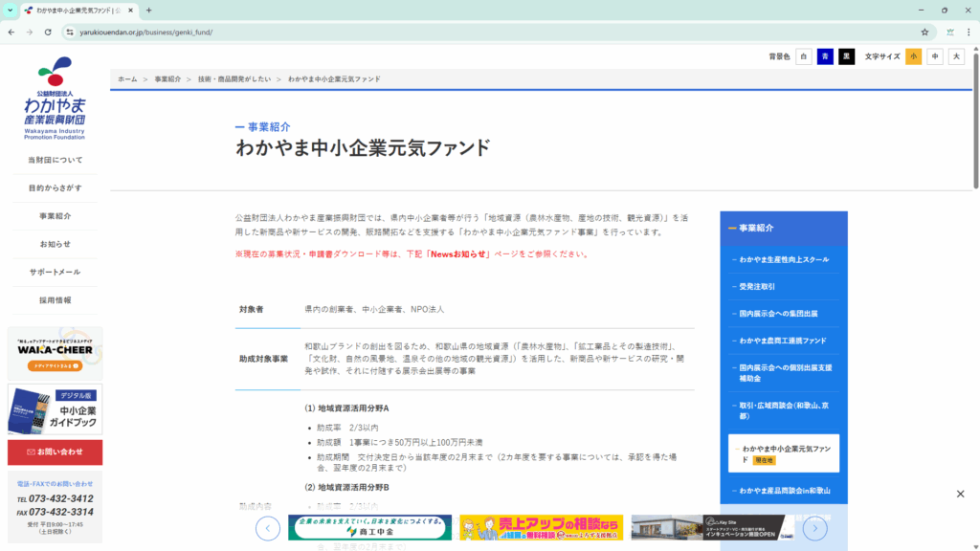Set text size to 大 (large)
The width and height of the screenshot is (980, 551).
click(x=956, y=56)
